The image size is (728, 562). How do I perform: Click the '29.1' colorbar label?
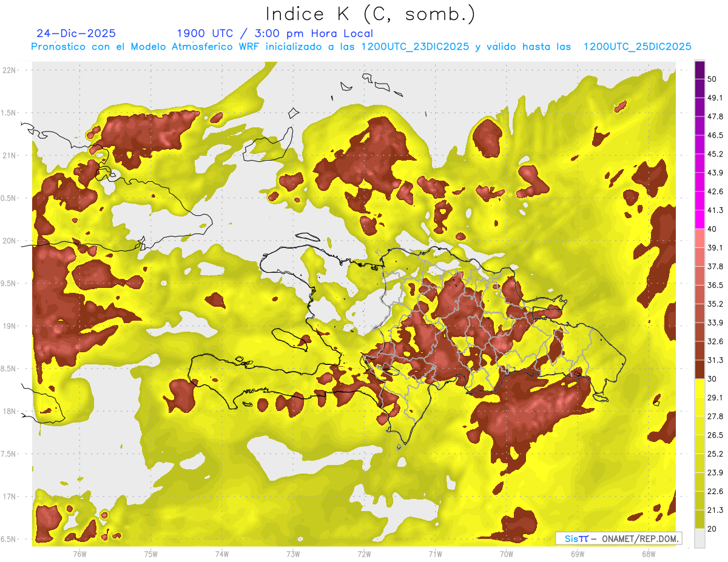(x=715, y=398)
